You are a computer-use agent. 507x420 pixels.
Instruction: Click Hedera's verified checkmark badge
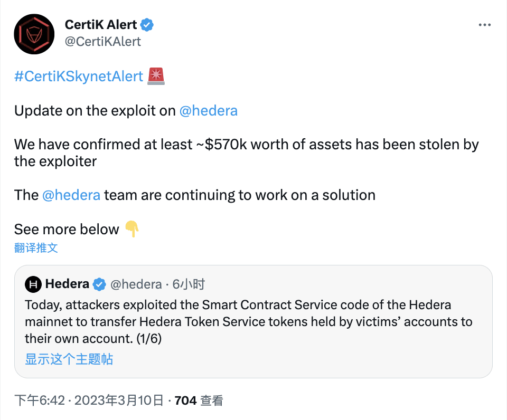pyautogui.click(x=99, y=284)
